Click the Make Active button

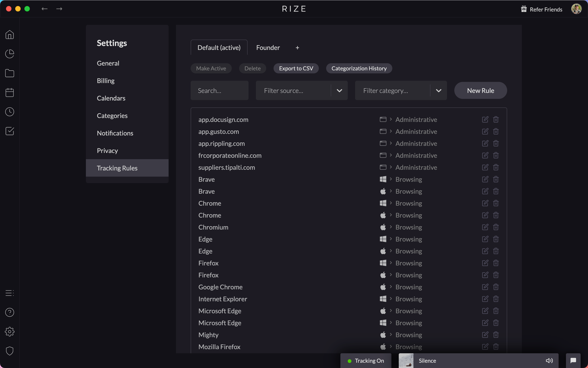tap(211, 68)
